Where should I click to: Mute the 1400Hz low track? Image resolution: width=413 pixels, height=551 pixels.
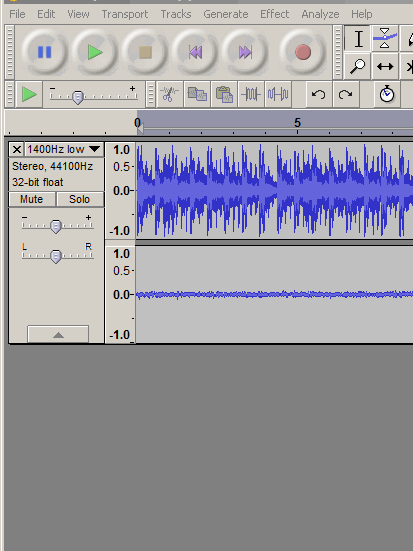click(x=32, y=199)
